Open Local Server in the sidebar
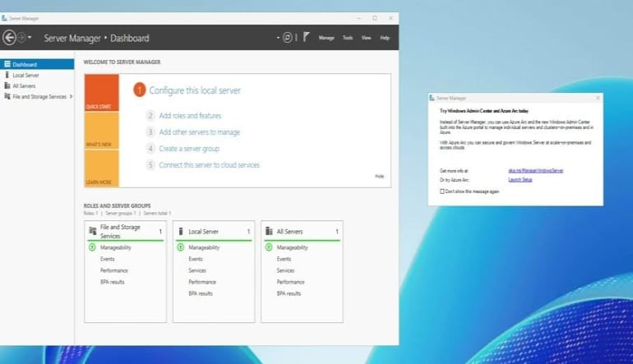This screenshot has width=633, height=364. point(25,75)
